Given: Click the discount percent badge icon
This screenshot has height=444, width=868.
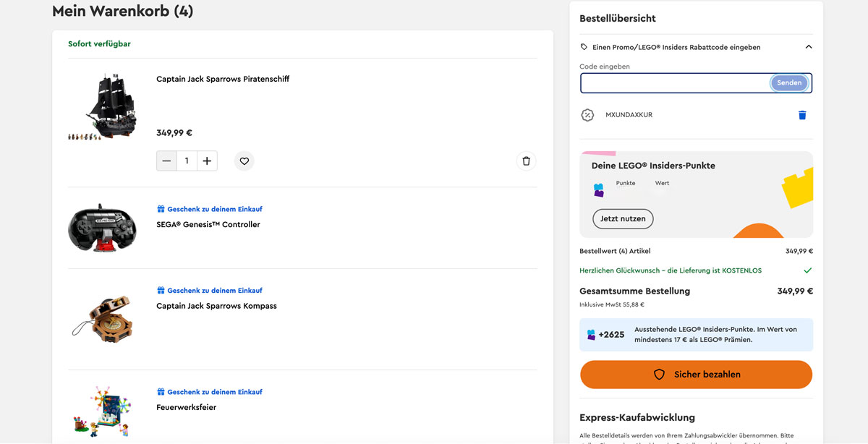Looking at the screenshot, I should coord(587,115).
